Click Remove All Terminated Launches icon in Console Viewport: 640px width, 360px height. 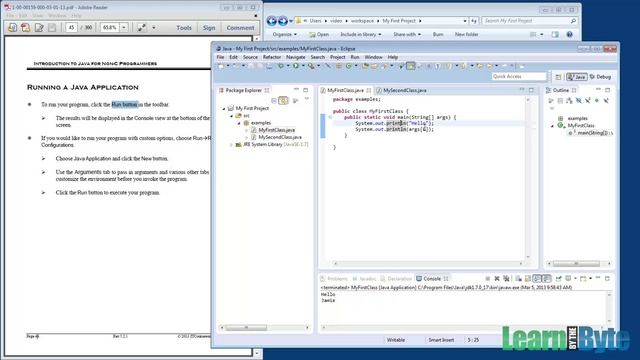point(506,279)
